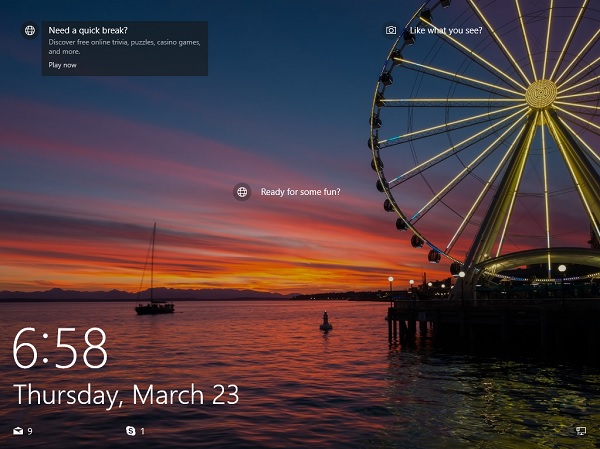This screenshot has width=600, height=449.
Task: Click the 'Need a quick break?' heading
Action: 88,30
